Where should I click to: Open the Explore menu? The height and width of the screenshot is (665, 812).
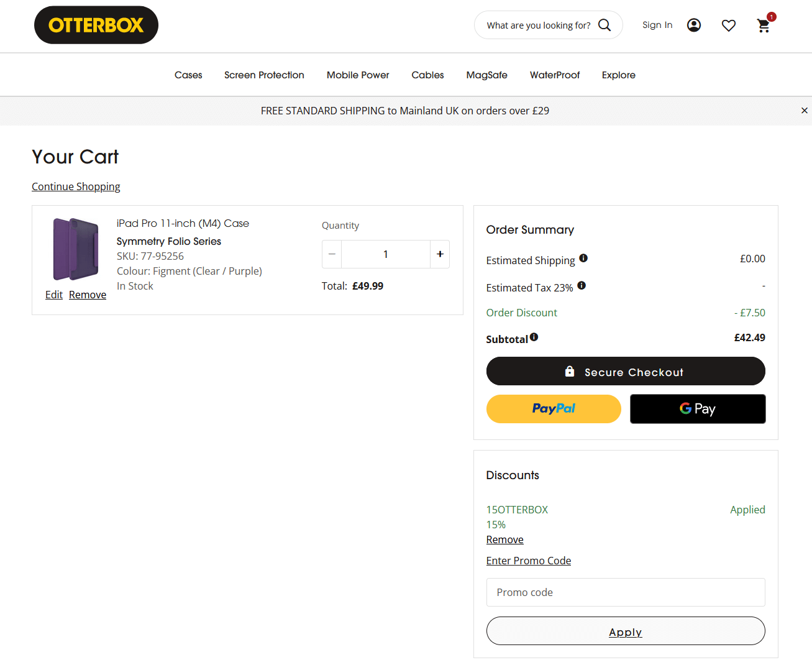619,75
